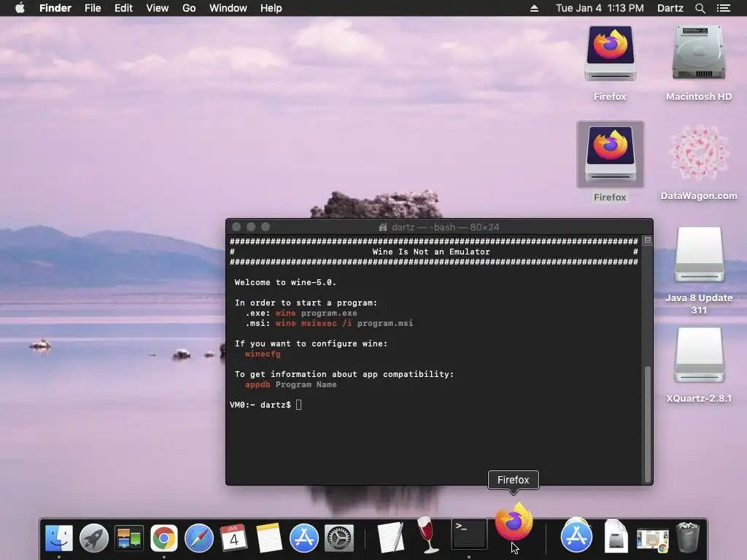Viewport: 747px width, 560px height.
Task: Click 'In order to start a program:' line
Action: 306,303
